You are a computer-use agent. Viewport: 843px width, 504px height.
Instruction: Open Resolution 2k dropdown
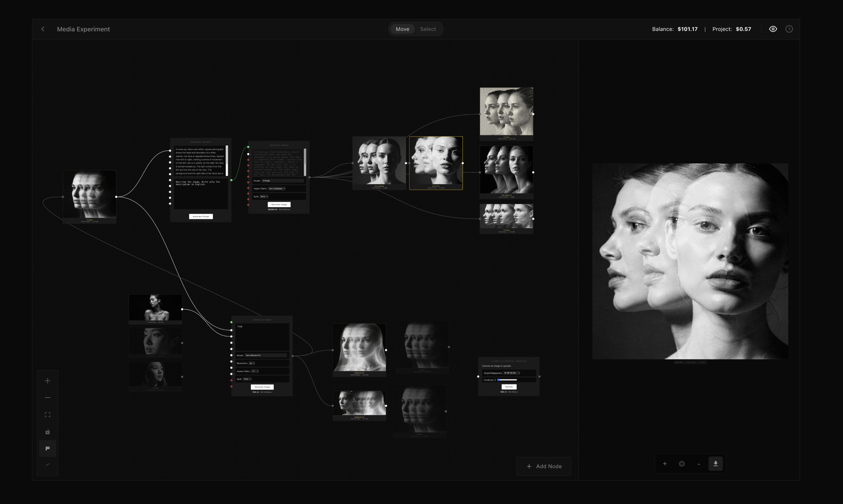pos(252,363)
